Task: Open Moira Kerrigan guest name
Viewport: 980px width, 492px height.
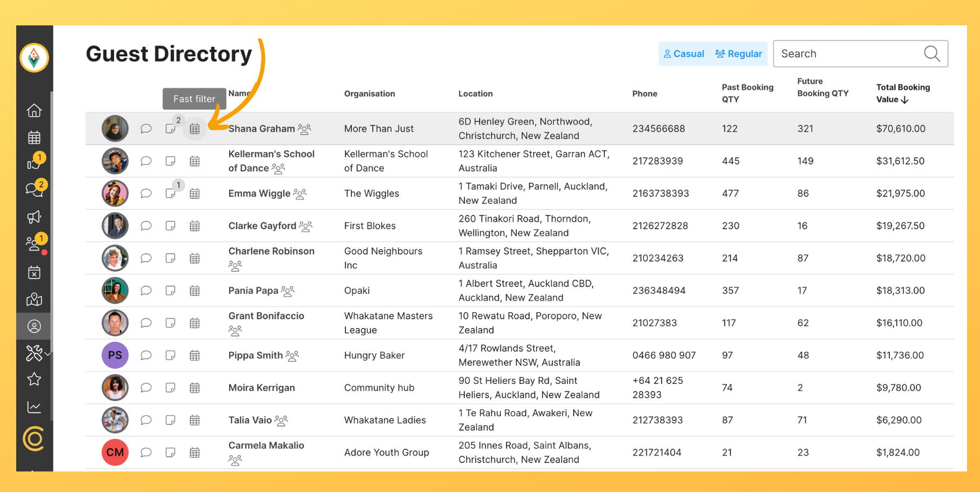Action: (261, 388)
